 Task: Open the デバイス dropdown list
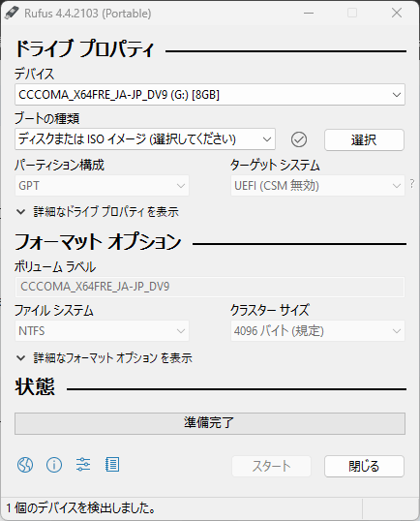[210, 95]
